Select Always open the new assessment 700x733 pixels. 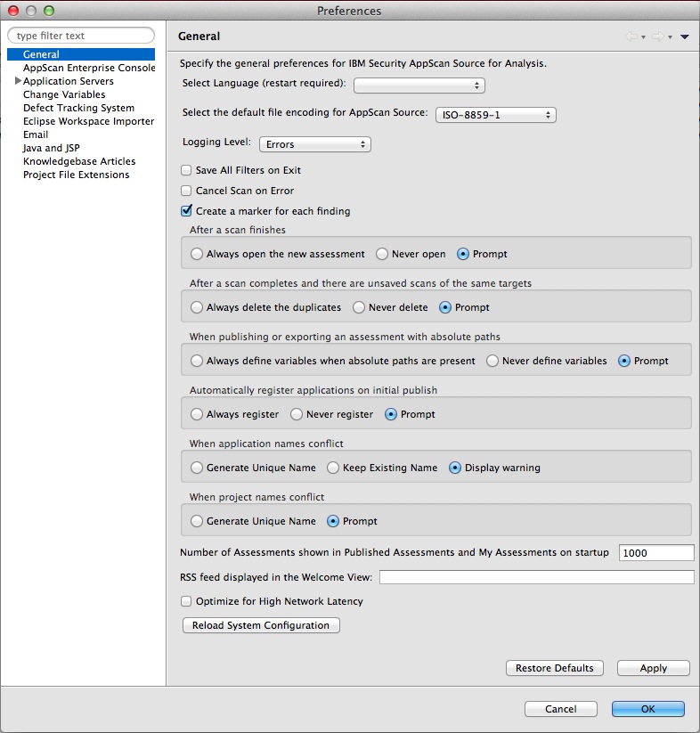coord(197,254)
